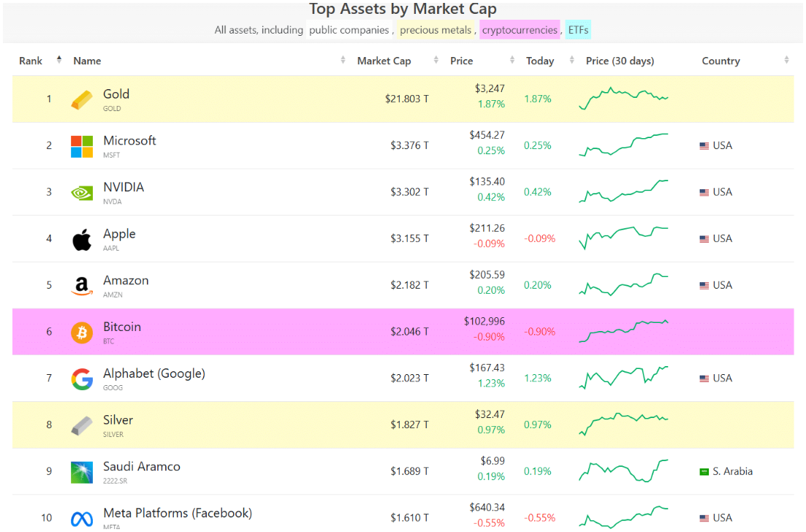Open the Gold asset link
The width and height of the screenshot is (806, 532).
coord(116,94)
